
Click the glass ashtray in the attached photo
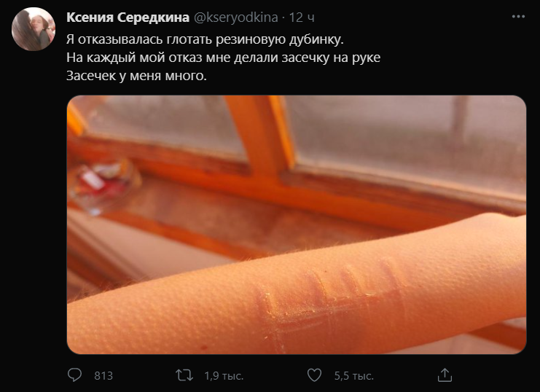pos(103,186)
